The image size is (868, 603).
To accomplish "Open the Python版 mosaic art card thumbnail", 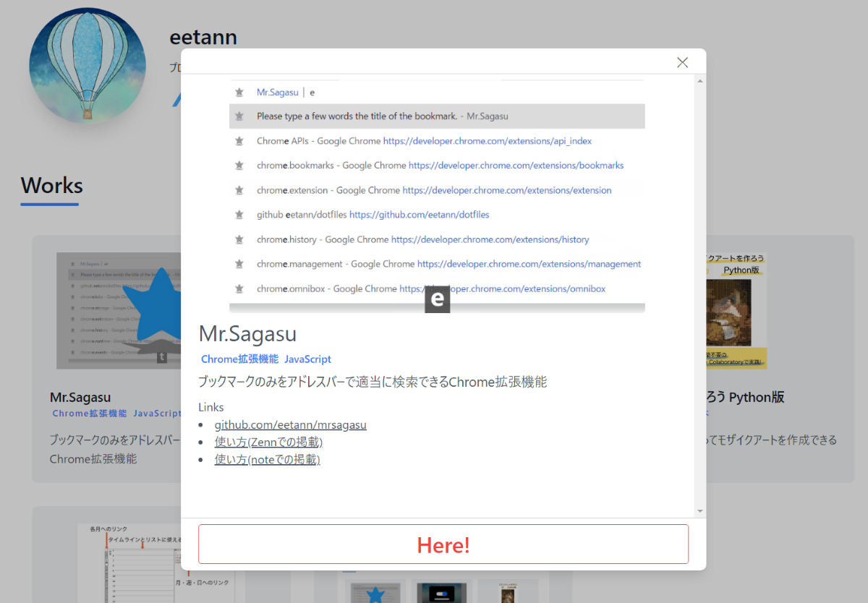I will 736,311.
